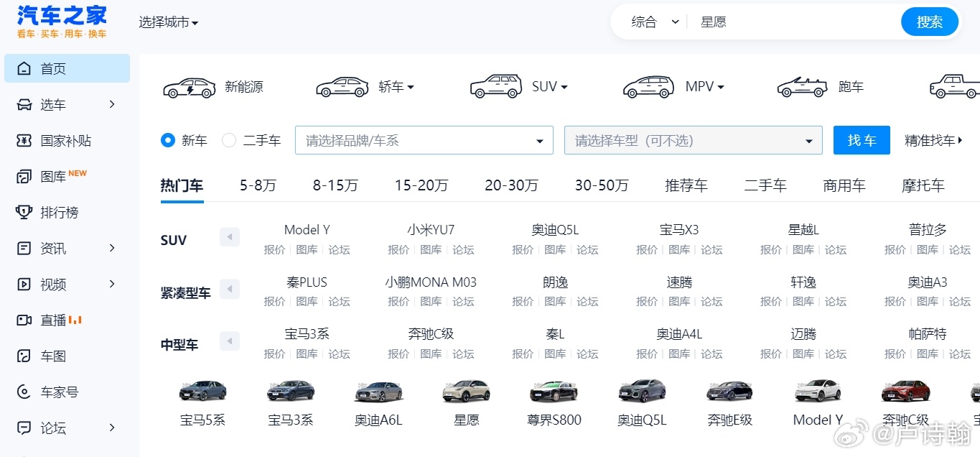The image size is (980, 457).
Task: Open the 宝马5系 car thumbnail
Action: 202,392
